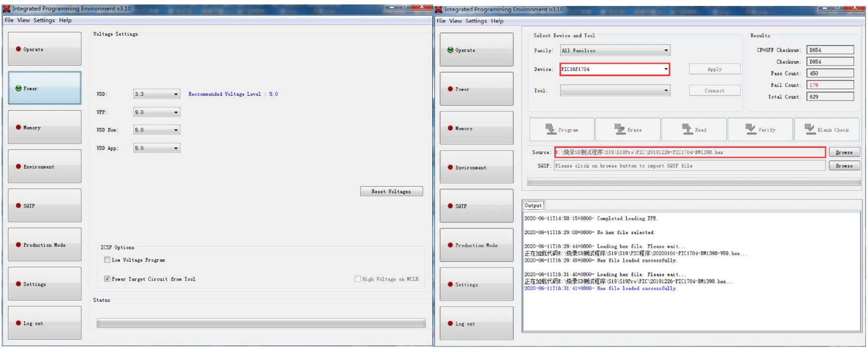Image resolution: width=868 pixels, height=349 pixels.
Task: Browse for Source hex file
Action: pyautogui.click(x=844, y=152)
